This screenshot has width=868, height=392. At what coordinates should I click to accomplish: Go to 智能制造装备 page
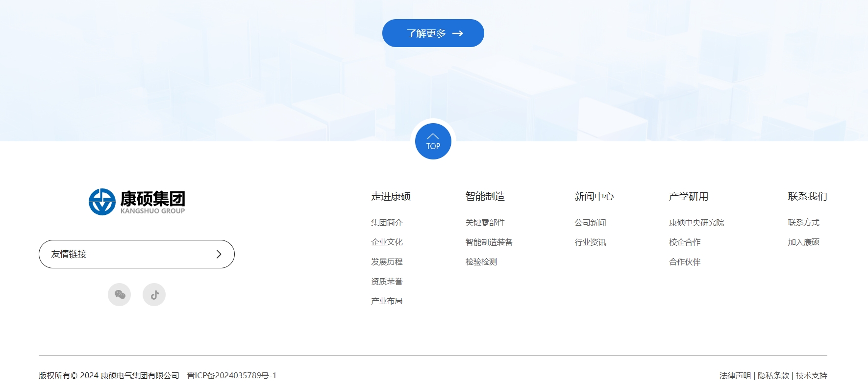click(489, 242)
